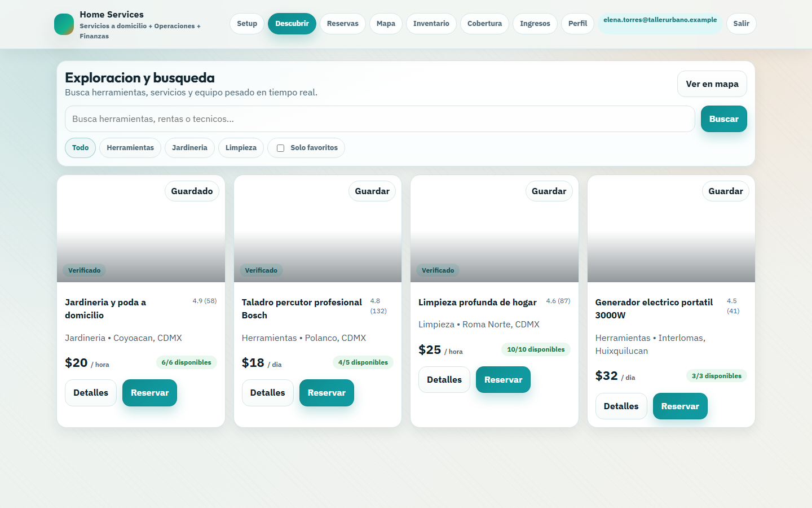
Task: Filter by Limpieza category
Action: click(241, 148)
